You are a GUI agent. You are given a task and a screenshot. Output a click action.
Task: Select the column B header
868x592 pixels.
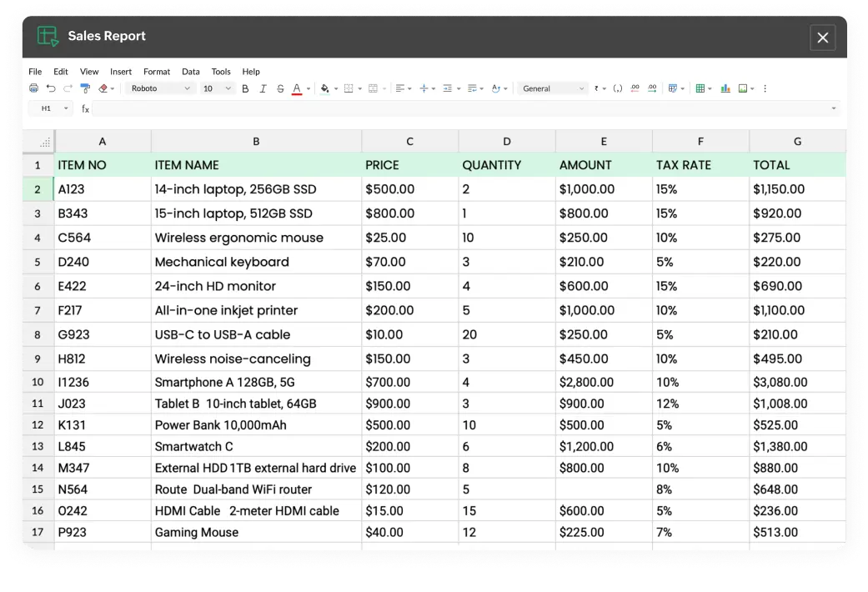point(256,142)
